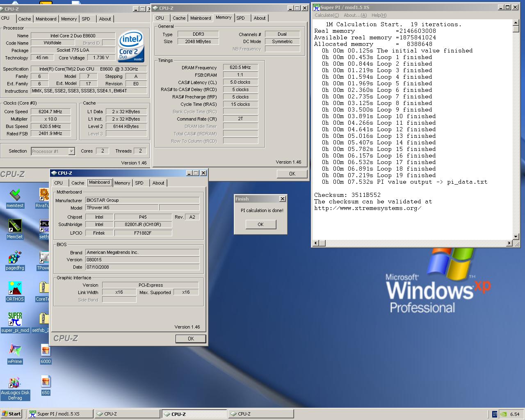Open the Help menu in Super PI
Image resolution: width=525 pixels, height=420 pixels.
click(x=379, y=15)
